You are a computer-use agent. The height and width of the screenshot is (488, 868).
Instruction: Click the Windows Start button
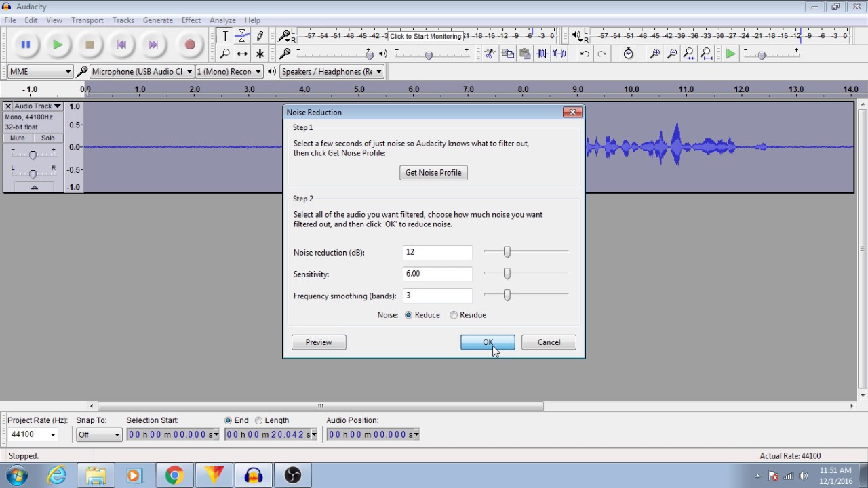point(17,475)
